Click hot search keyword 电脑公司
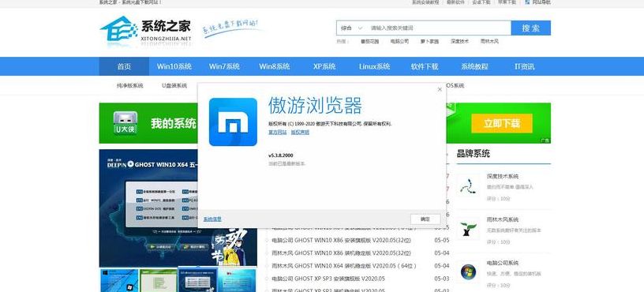 pyautogui.click(x=399, y=42)
